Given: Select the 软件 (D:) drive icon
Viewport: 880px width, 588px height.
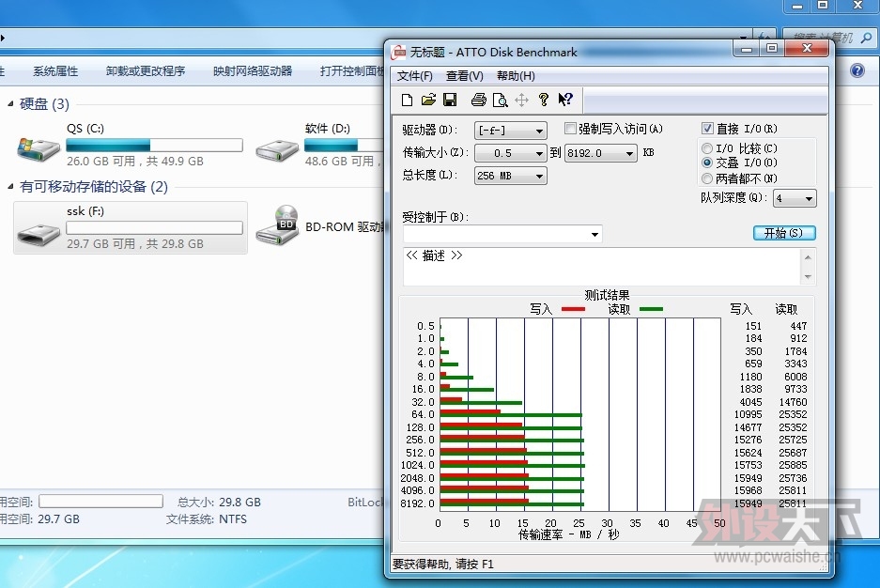Looking at the screenshot, I should point(277,150).
